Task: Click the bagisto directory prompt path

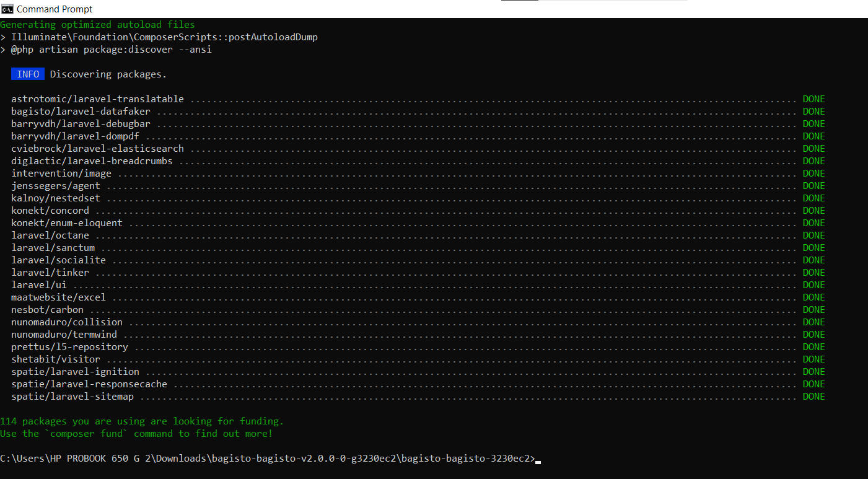Action: [268, 459]
